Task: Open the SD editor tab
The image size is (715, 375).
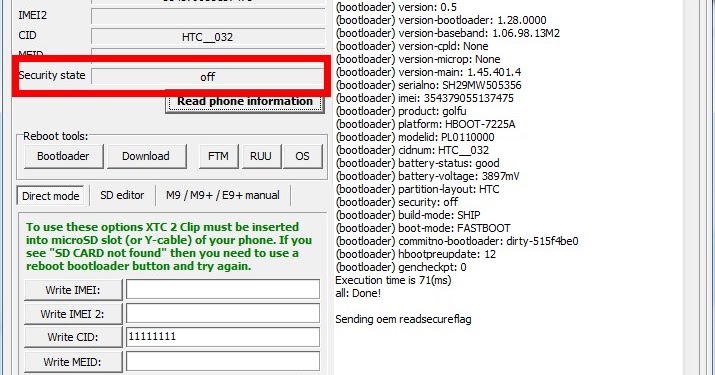Action: tap(122, 195)
